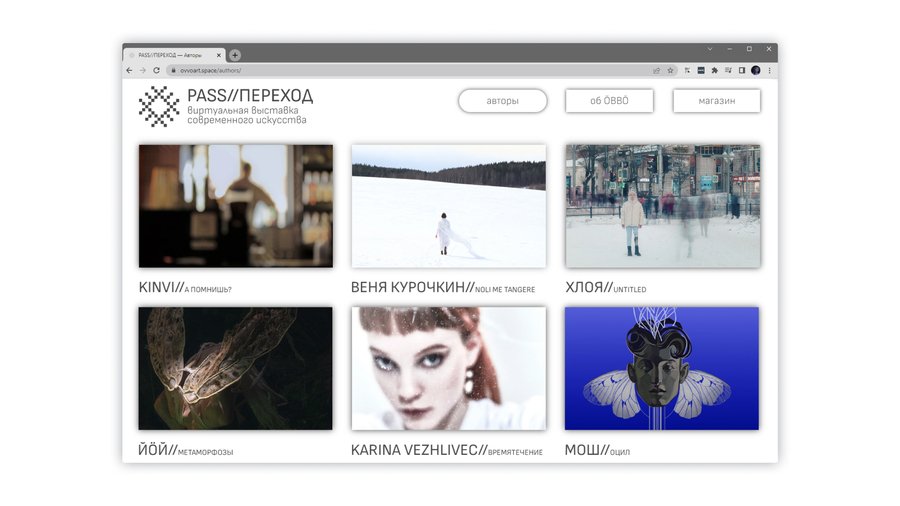The image size is (900, 506).
Task: Open the tab search chevron in title bar
Action: (x=710, y=49)
